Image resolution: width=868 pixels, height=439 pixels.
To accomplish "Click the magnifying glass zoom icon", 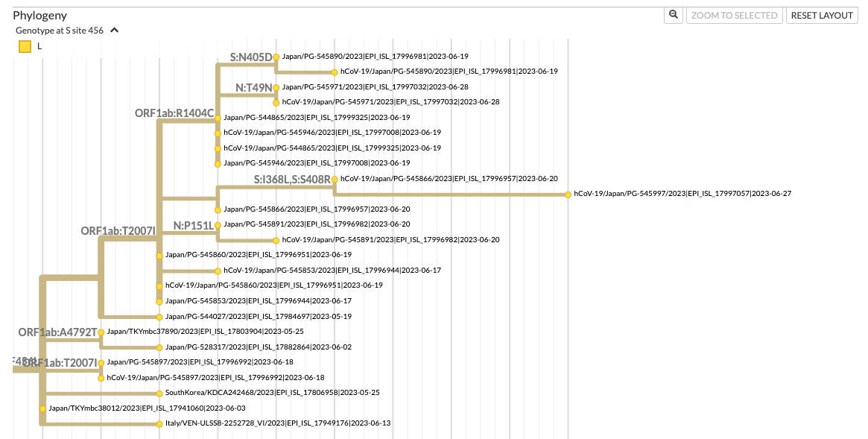I will click(x=673, y=15).
